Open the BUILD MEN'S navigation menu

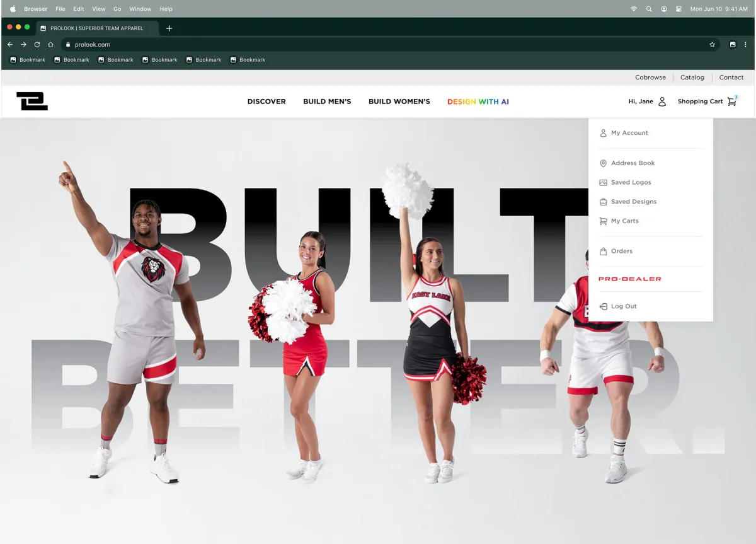pyautogui.click(x=327, y=101)
